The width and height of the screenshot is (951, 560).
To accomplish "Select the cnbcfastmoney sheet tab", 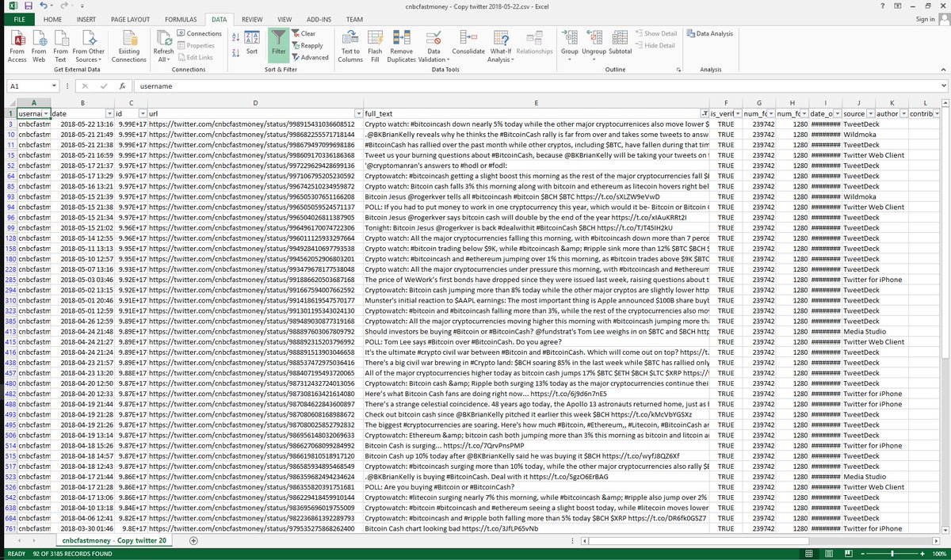I will tap(115, 540).
